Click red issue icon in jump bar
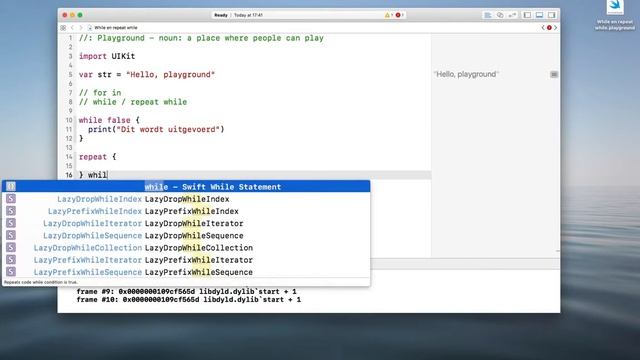Screen dimensions: 640x360 (x=549, y=28)
